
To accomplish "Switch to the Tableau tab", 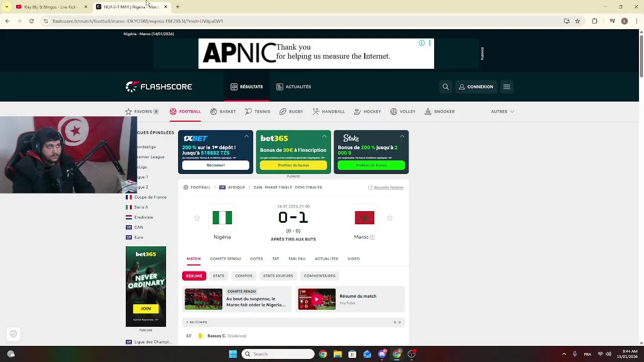I will pos(297,259).
